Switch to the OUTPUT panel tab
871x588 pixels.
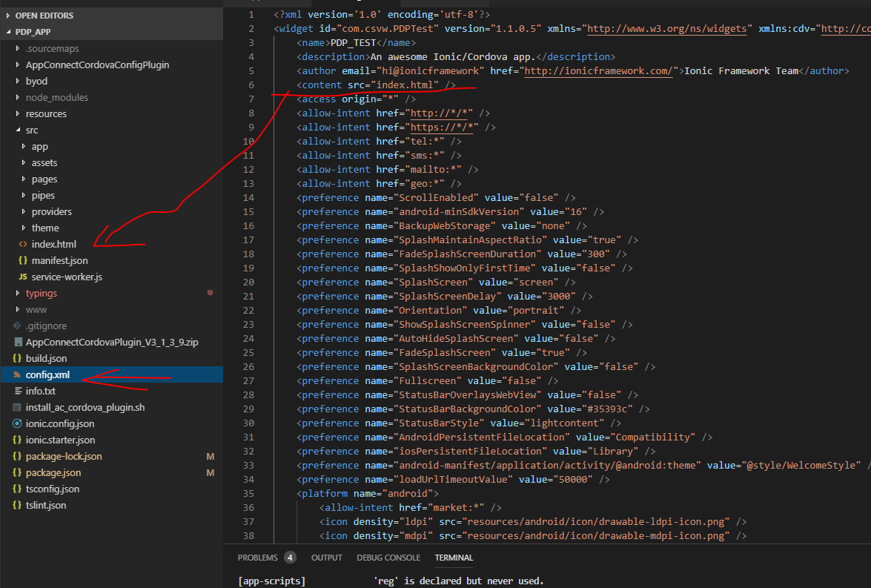coord(327,558)
